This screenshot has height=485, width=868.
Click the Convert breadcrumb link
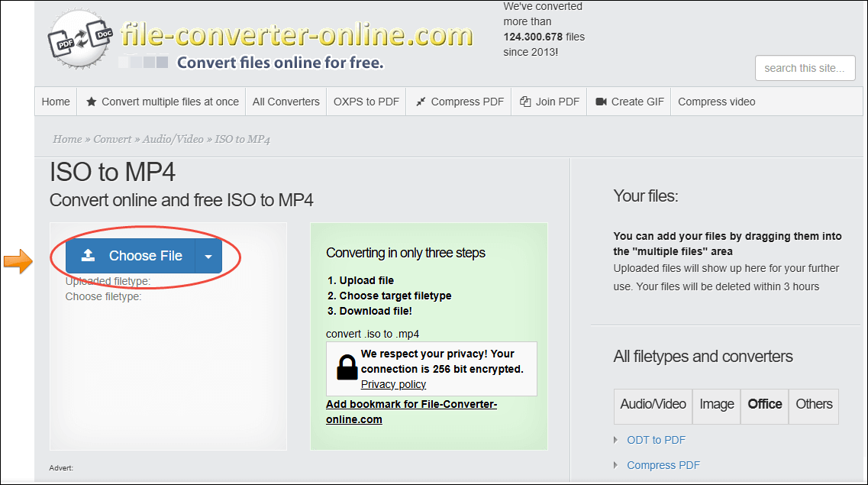(112, 139)
